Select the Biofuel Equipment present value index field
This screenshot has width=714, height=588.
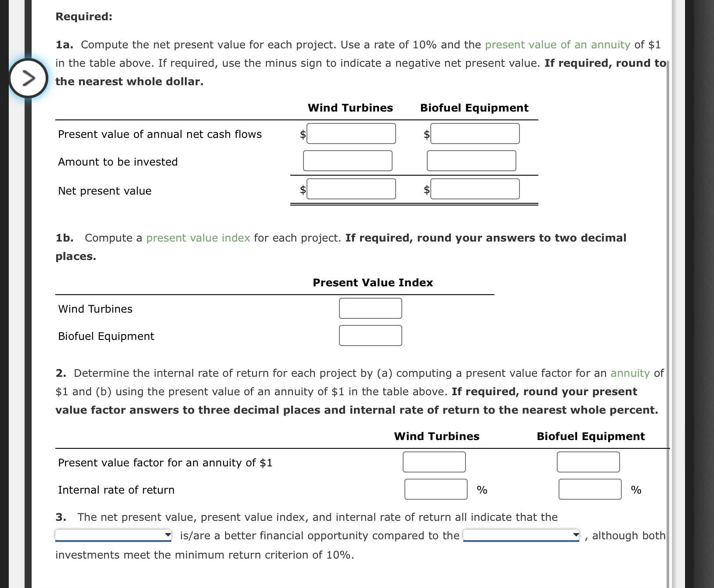pos(370,335)
